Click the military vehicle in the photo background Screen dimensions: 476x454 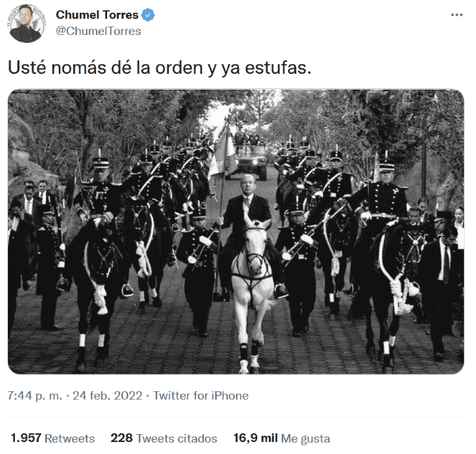coord(250,161)
